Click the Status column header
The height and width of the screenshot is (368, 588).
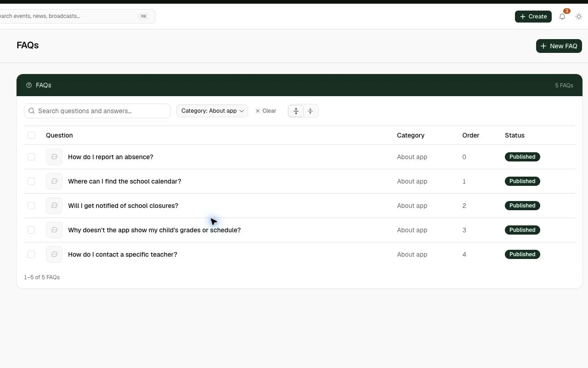pos(514,135)
